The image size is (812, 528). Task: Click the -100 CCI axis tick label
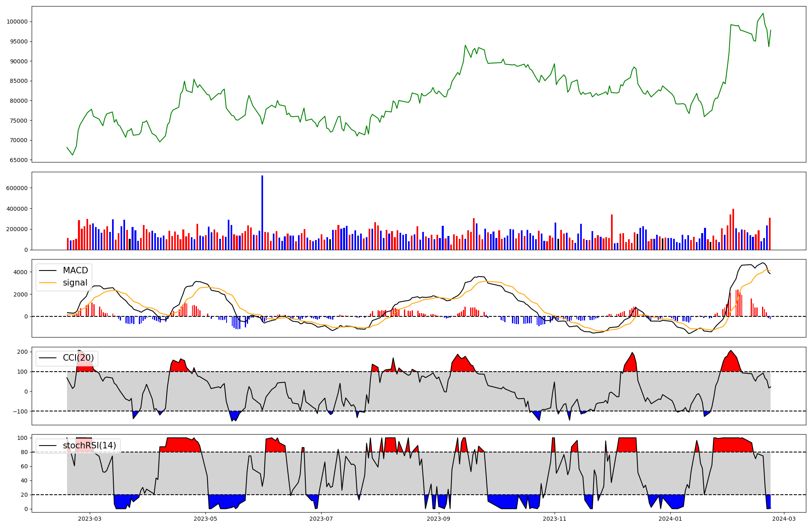click(19, 411)
